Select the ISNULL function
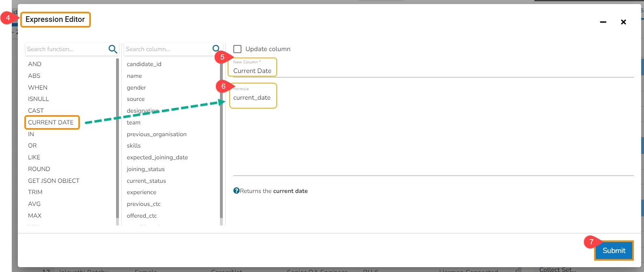 pyautogui.click(x=39, y=99)
